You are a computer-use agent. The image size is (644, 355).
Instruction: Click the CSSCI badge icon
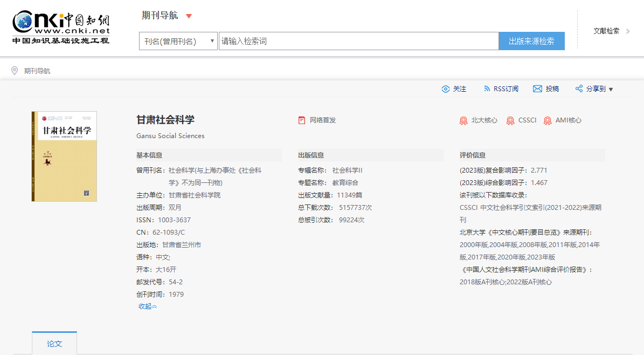coord(510,120)
